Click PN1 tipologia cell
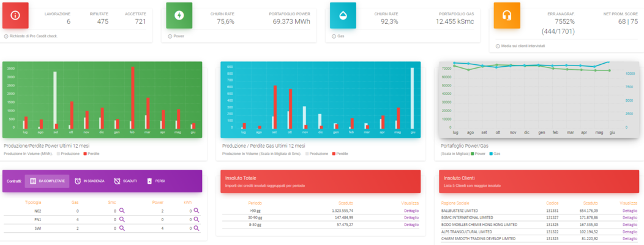 (37, 219)
